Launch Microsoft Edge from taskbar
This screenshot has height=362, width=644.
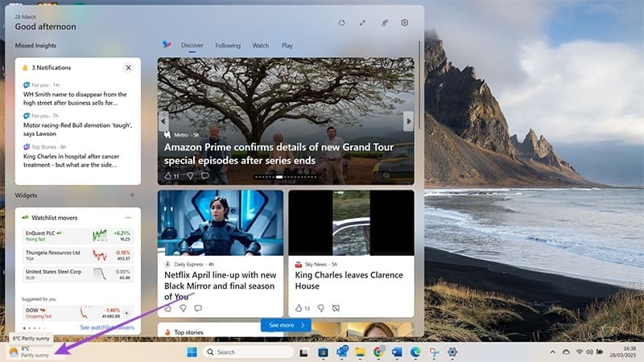[415, 352]
